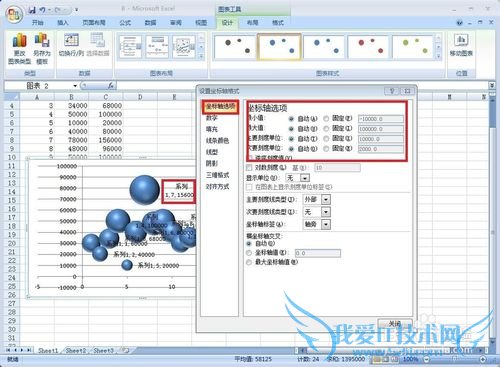
Task: Apply the green bubble chart style
Action: [413, 47]
